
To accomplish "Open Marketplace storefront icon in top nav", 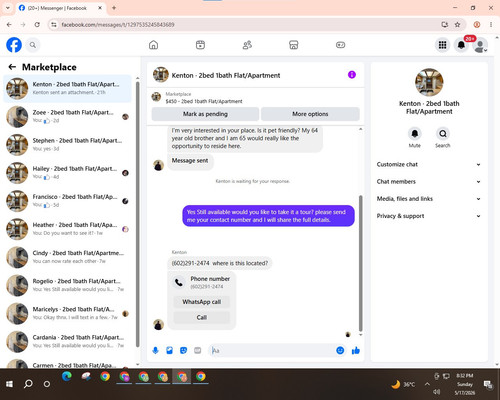I will pyautogui.click(x=294, y=45).
